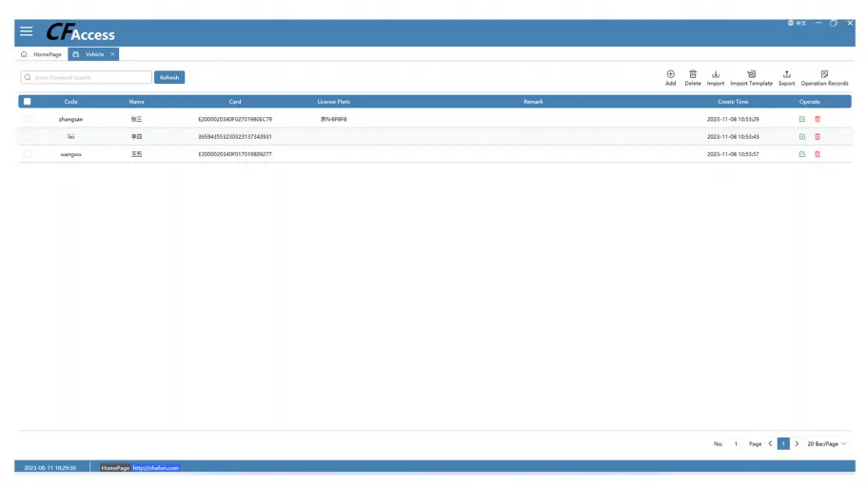The image size is (868, 489).
Task: Go to previous page arrow
Action: [770, 443]
